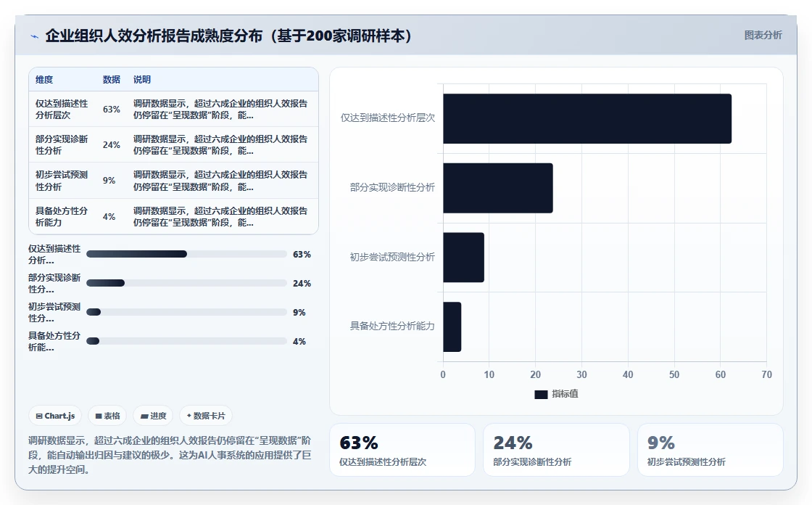The height and width of the screenshot is (505, 812).
Task: Click the 24% data card
Action: coord(556,450)
